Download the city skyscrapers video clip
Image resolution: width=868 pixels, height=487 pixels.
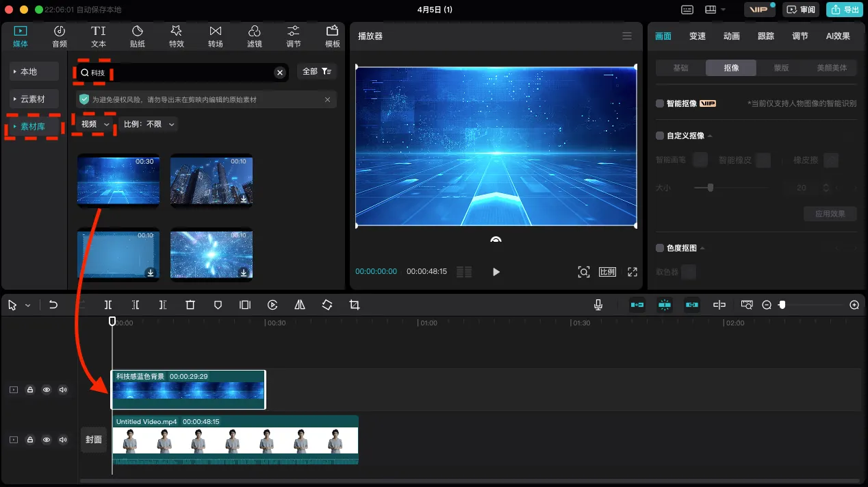[x=243, y=199]
